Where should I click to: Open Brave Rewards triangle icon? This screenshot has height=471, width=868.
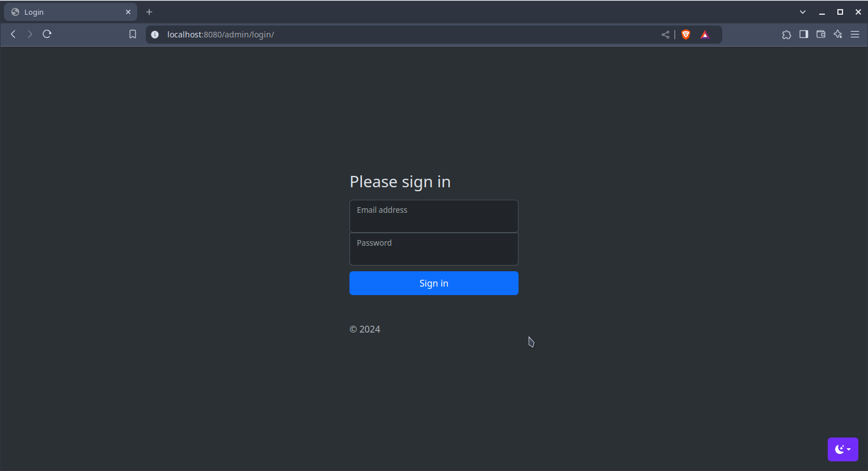(x=705, y=35)
